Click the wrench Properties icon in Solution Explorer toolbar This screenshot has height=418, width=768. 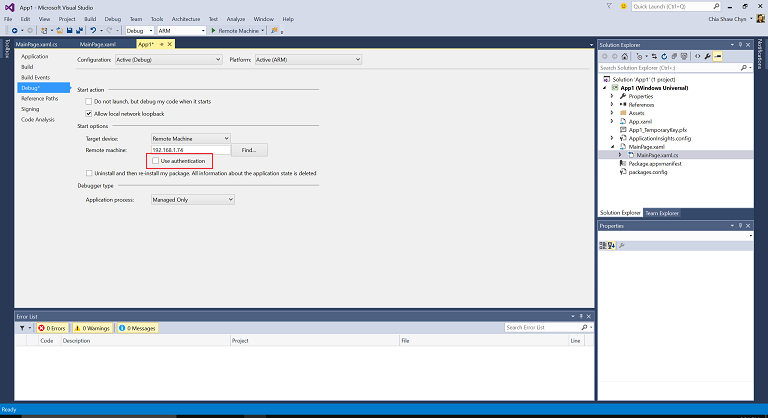(707, 56)
